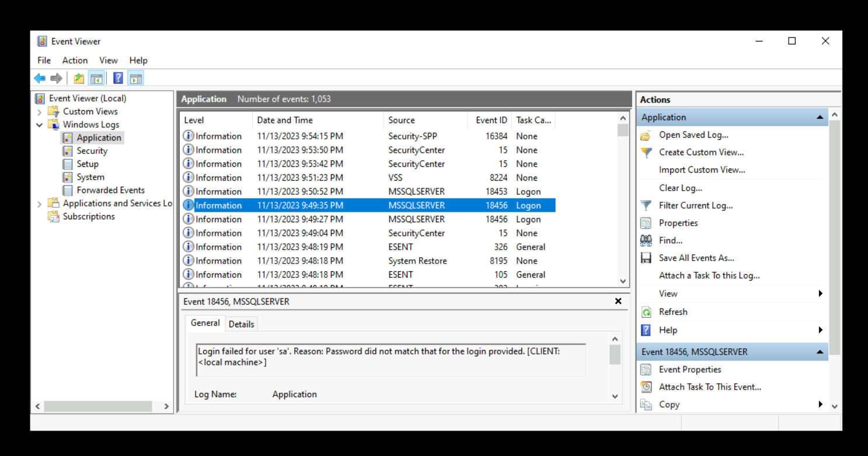
Task: Click the Attach Task To This Event icon
Action: (646, 387)
